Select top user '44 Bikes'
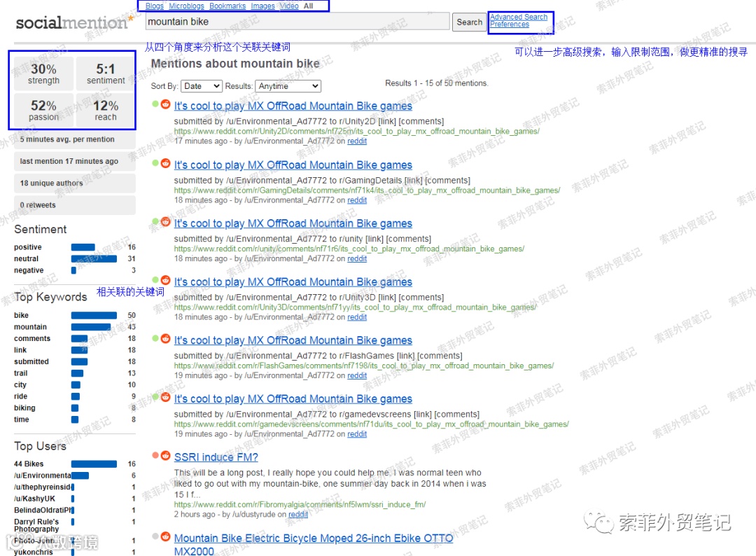756x556 pixels. click(x=29, y=464)
